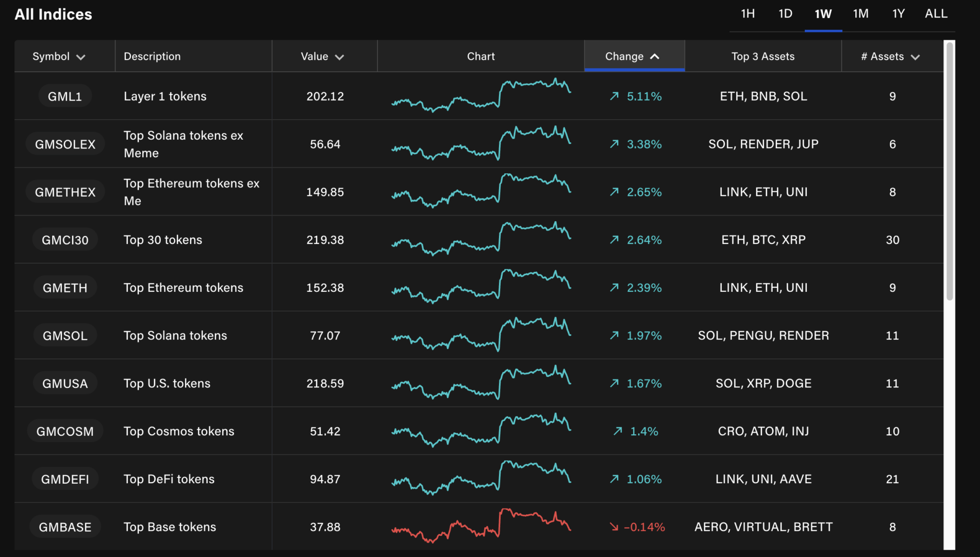Click the up arrow beside 2.65% change
Viewport: 980px width, 557px height.
[614, 192]
